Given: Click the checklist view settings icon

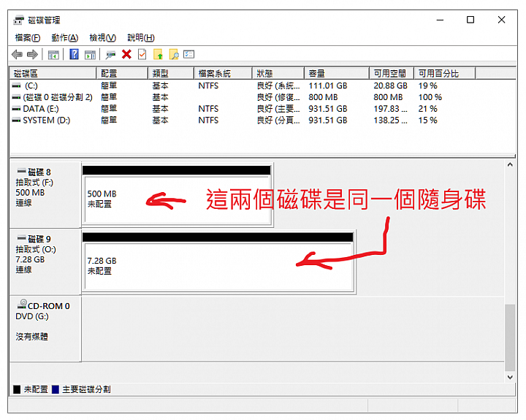Looking at the screenshot, I should coord(189,54).
